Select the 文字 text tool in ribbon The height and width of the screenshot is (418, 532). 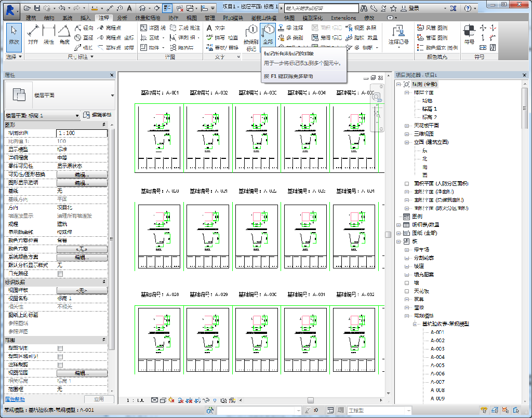point(216,28)
